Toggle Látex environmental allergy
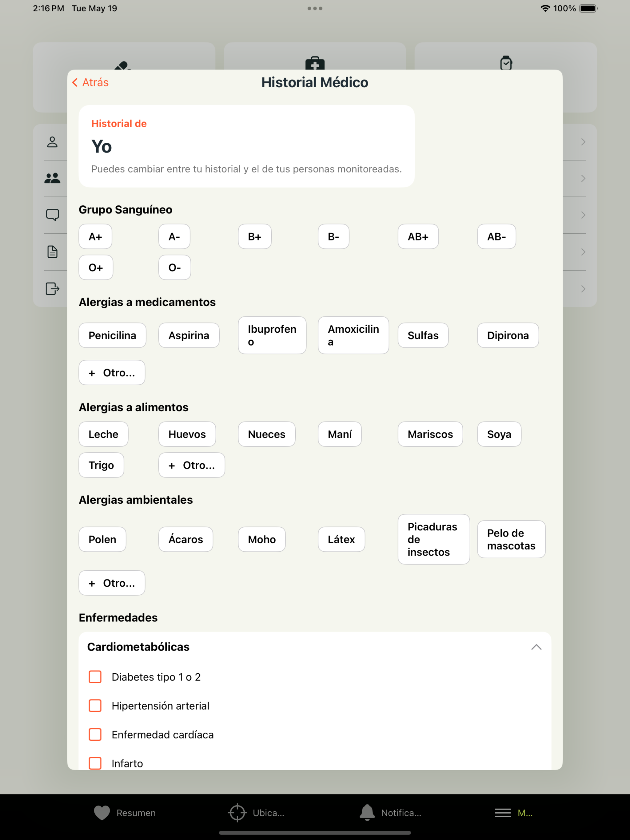630x840 pixels. 341,539
